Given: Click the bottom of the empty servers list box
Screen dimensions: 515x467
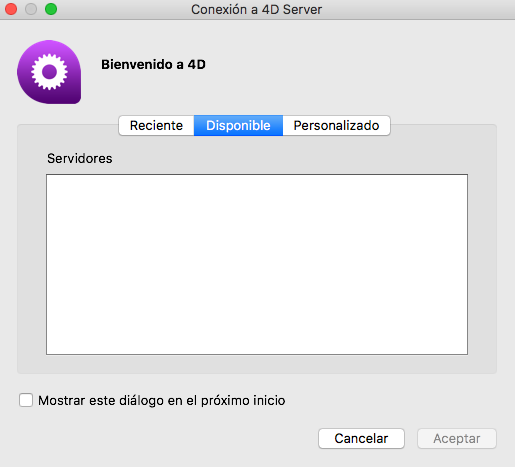Looking at the screenshot, I should tap(257, 345).
